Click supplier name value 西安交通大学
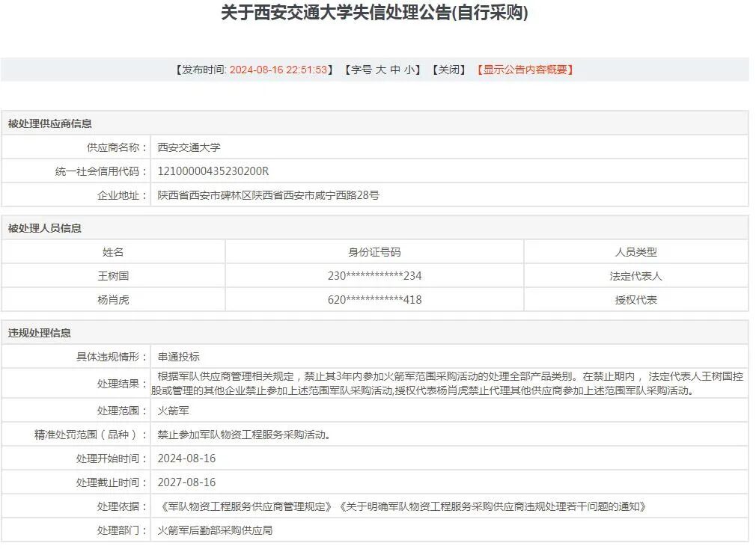This screenshot has width=756, height=549. pyautogui.click(x=189, y=147)
